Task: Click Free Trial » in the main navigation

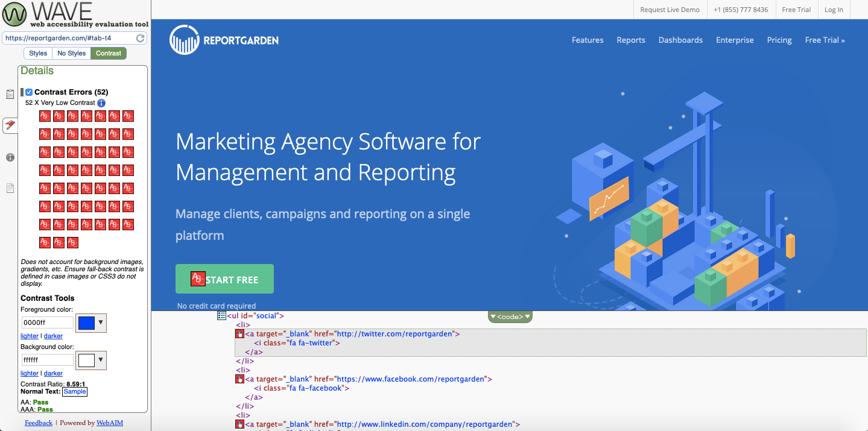Action: pos(825,40)
